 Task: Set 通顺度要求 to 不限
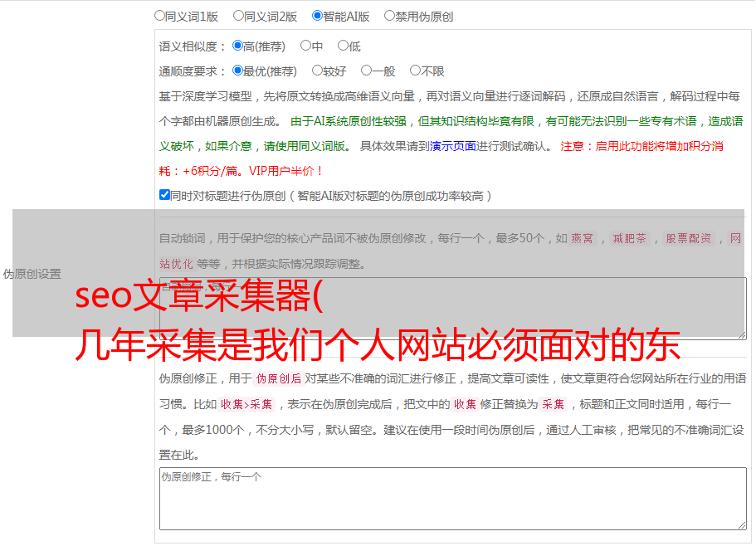pos(415,71)
